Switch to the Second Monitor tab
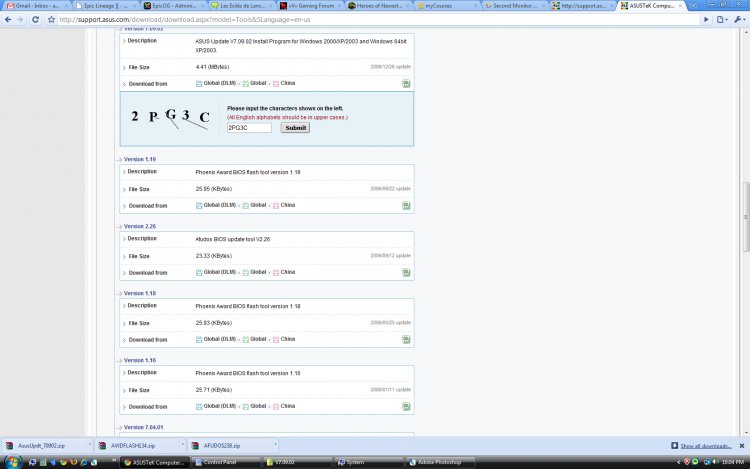 515,6
